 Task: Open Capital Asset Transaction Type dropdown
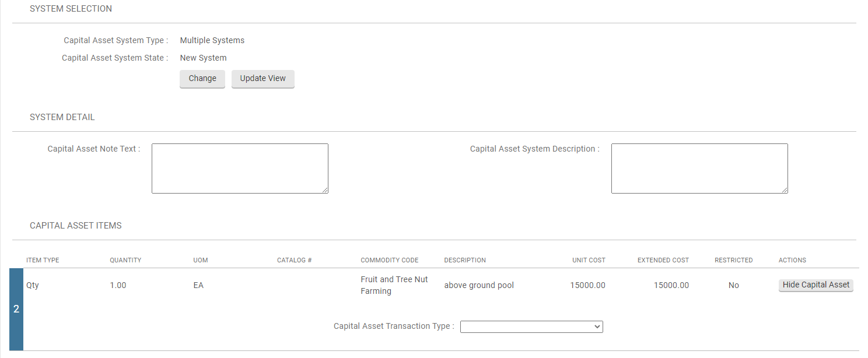coord(531,327)
